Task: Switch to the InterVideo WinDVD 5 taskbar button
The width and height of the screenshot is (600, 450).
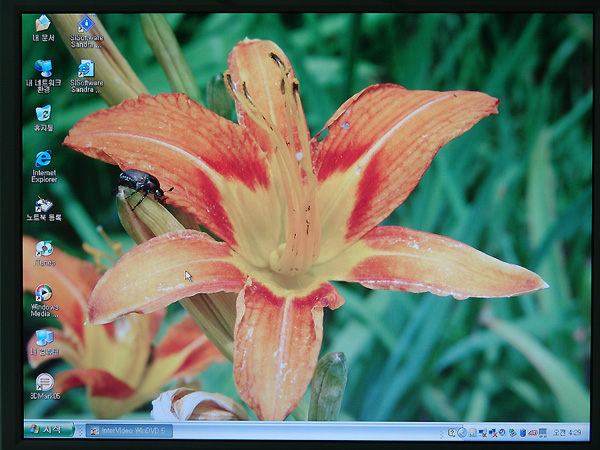Action: (x=129, y=431)
